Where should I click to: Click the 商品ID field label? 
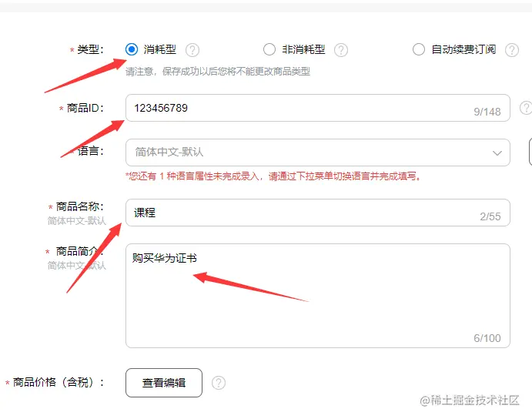point(85,108)
